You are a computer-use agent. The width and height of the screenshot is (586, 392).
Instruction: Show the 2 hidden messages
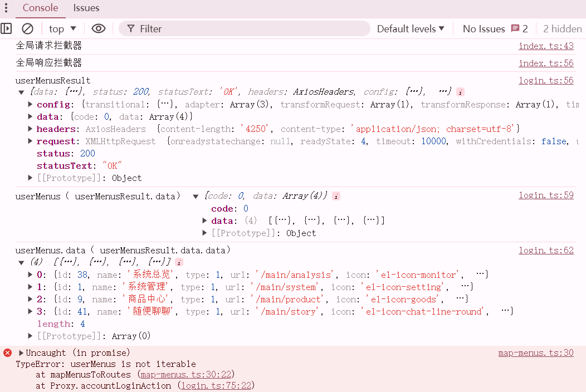click(x=563, y=29)
